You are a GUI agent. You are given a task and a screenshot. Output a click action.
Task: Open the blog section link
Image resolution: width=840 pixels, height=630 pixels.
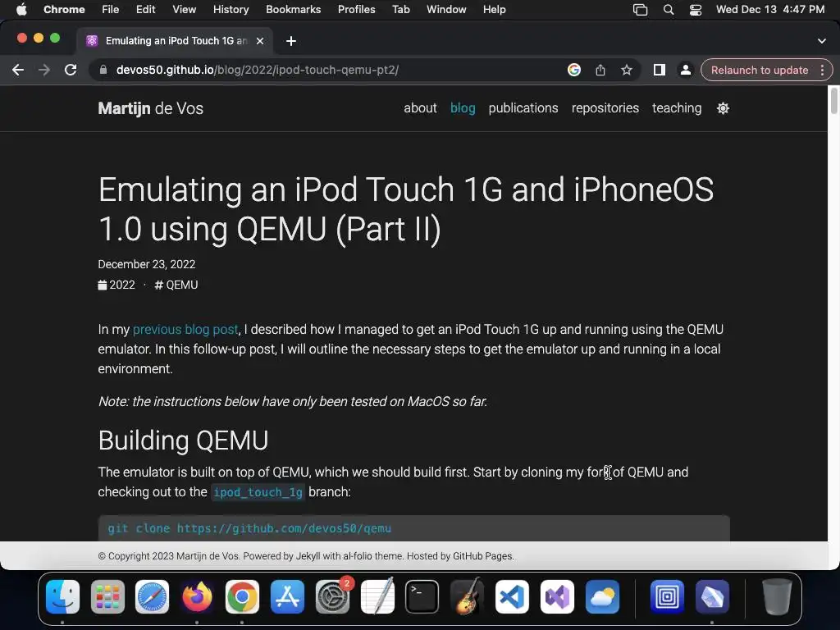[463, 108]
